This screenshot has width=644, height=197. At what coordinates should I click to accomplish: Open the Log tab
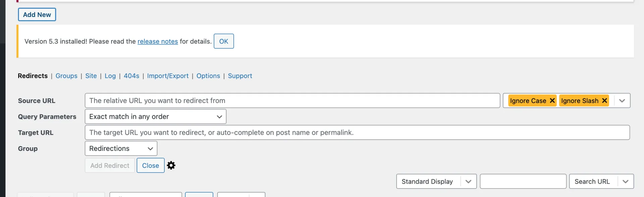[x=110, y=76]
